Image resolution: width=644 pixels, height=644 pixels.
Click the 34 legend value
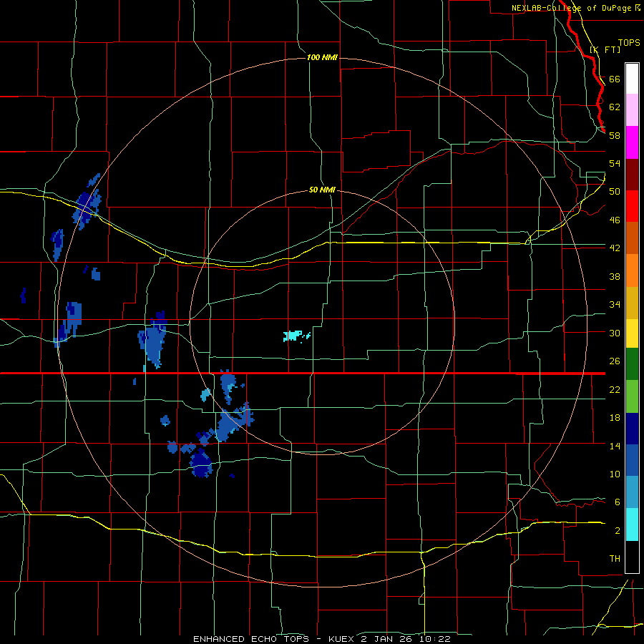615,305
